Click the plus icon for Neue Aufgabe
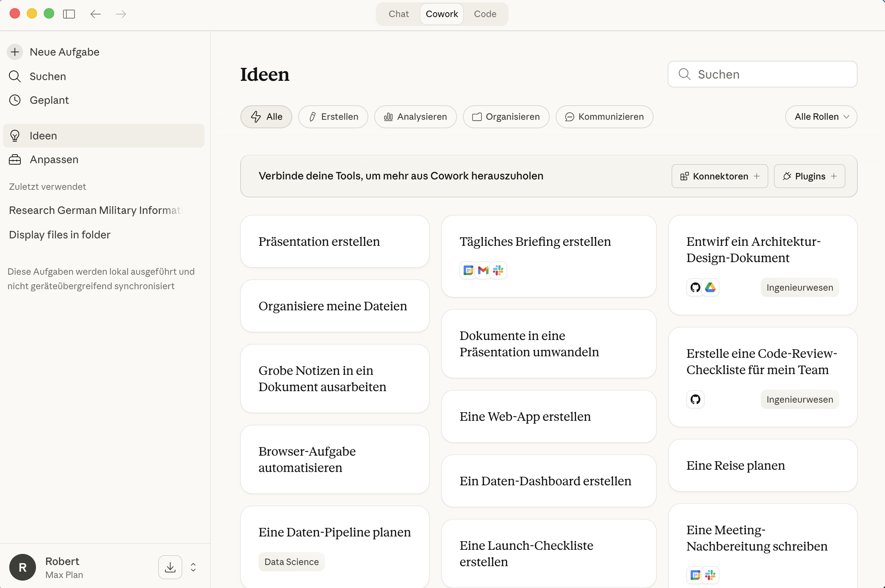Screen dimensions: 885x588 (x=15, y=52)
